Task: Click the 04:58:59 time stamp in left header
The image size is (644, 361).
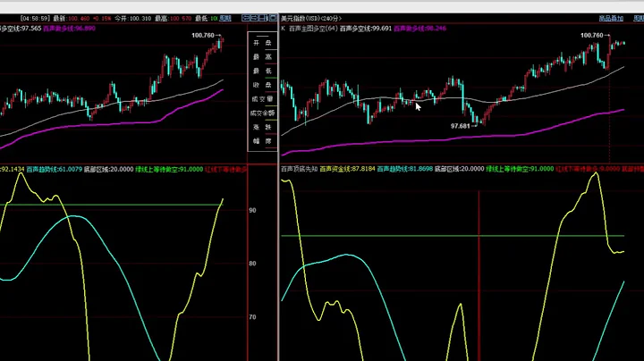Action: (35, 19)
